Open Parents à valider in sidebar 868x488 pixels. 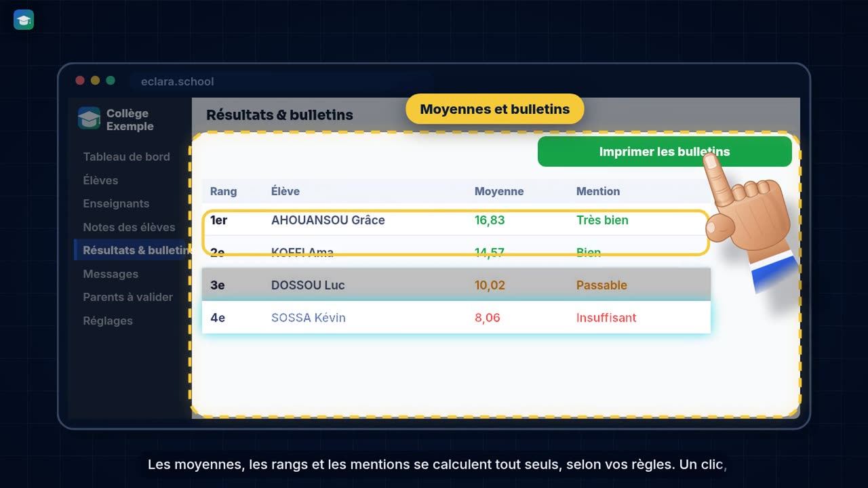point(127,297)
